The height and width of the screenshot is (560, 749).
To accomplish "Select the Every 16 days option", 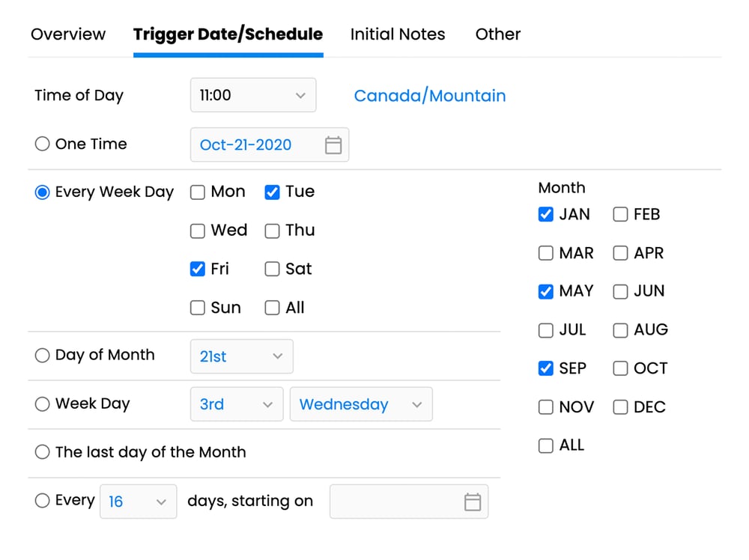I will [x=43, y=500].
